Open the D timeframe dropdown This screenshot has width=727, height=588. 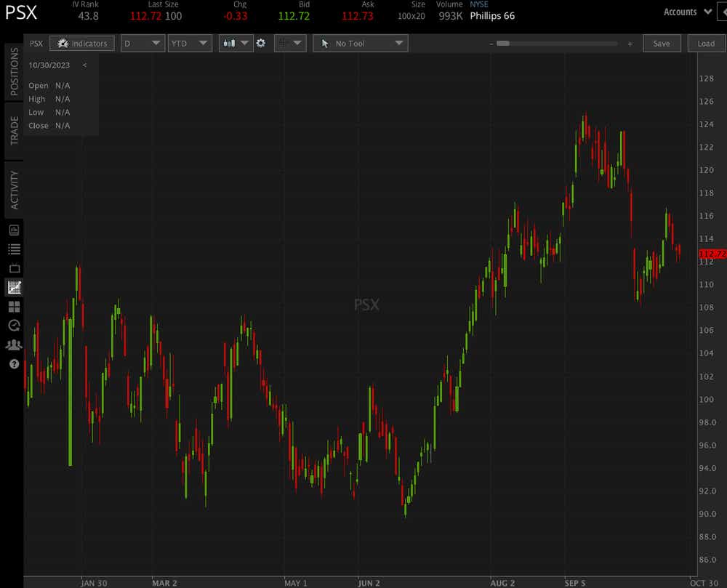pyautogui.click(x=142, y=43)
